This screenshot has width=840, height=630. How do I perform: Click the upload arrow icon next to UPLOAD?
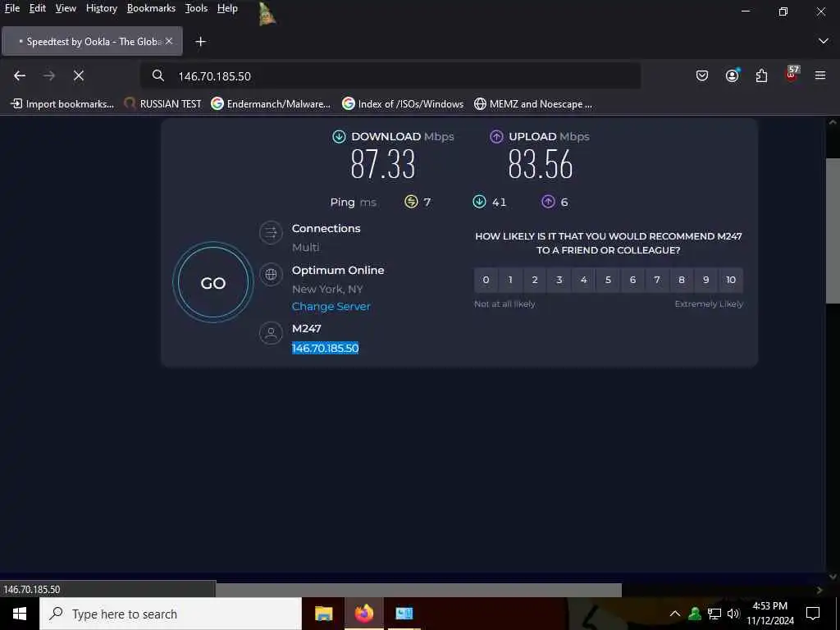pyautogui.click(x=496, y=137)
